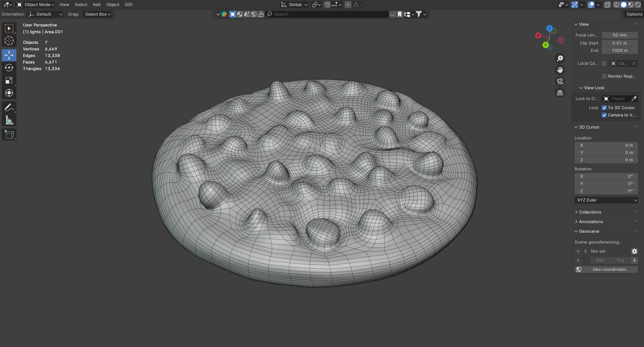This screenshot has width=644, height=347.
Task: Open the XYZ Euler rotation dropdown
Action: (606, 200)
